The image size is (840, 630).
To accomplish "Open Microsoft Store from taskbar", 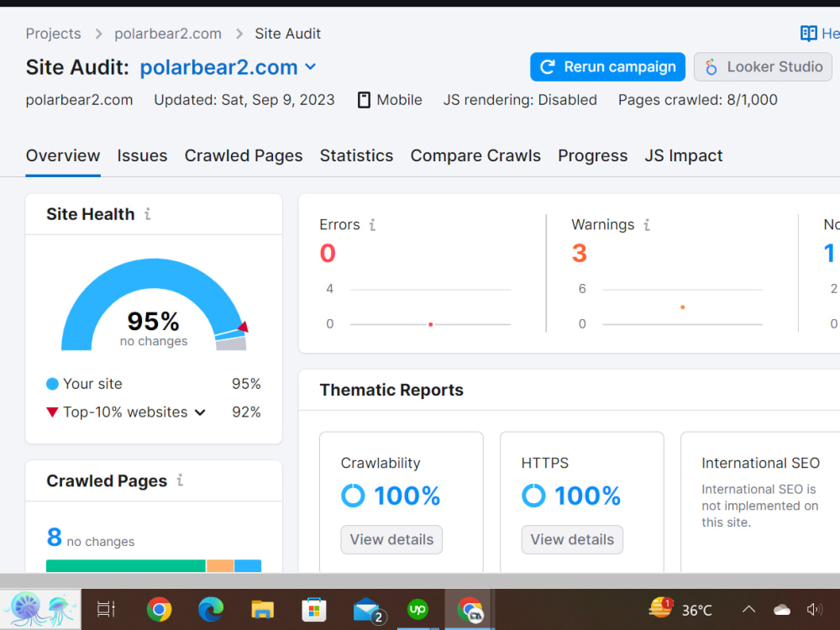I will point(314,609).
